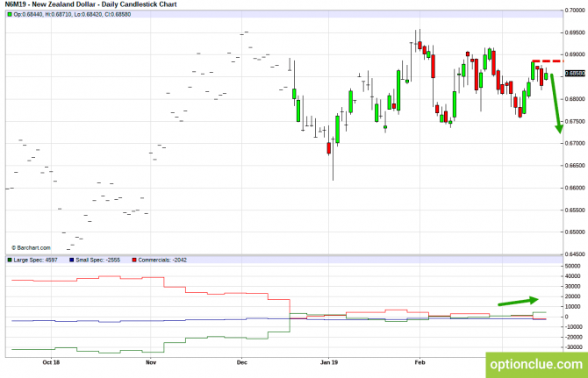Image resolution: width=588 pixels, height=378 pixels.
Task: Click the 0.69500 price axis label
Action: tap(575, 32)
